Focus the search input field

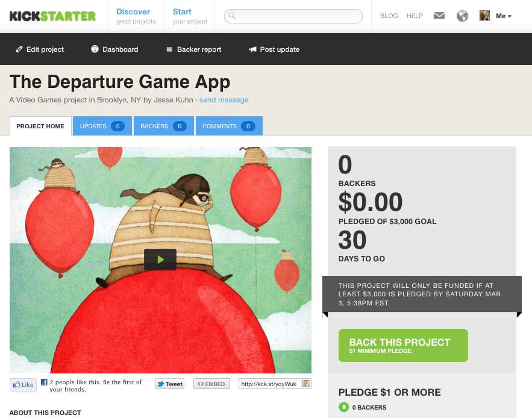click(293, 16)
